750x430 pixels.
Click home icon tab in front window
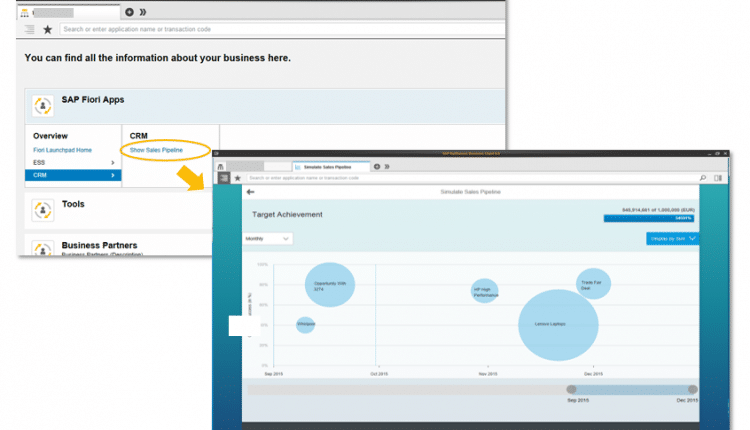coord(221,167)
